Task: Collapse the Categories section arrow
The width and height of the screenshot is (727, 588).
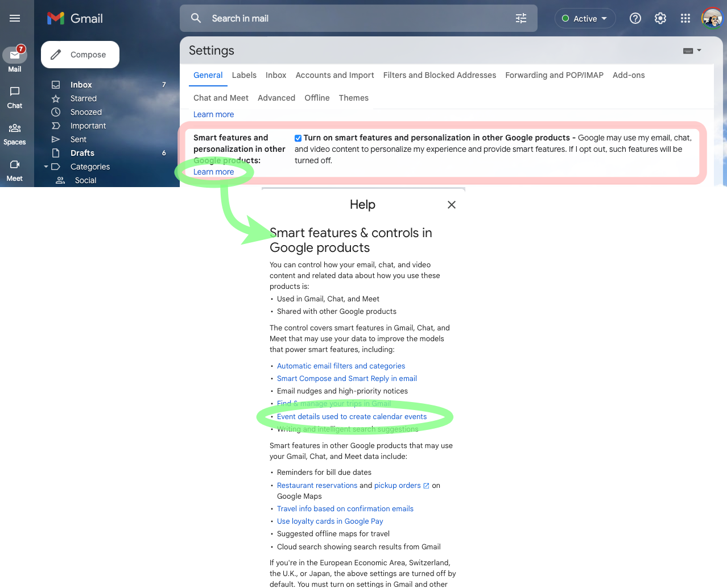Action: pyautogui.click(x=46, y=167)
